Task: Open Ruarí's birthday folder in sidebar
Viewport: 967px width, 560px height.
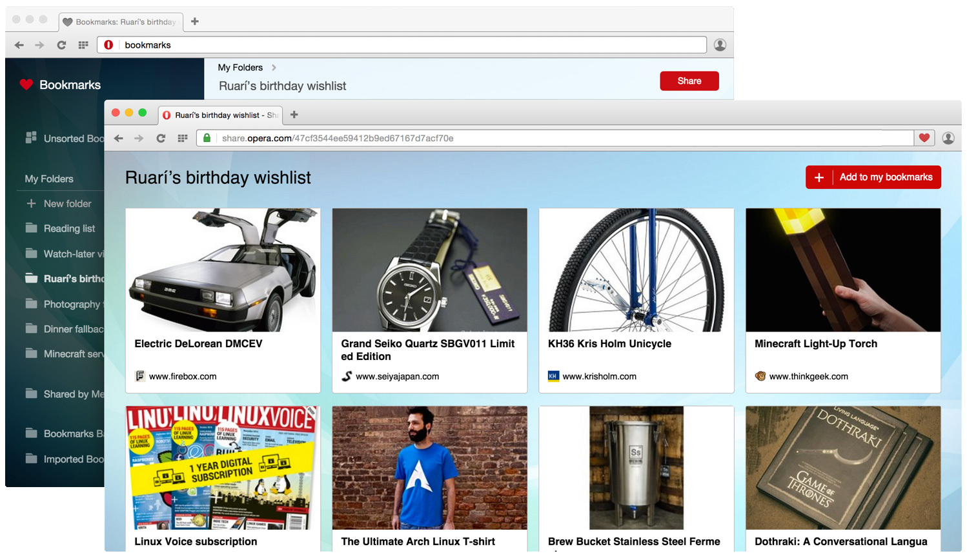Action: click(x=65, y=279)
